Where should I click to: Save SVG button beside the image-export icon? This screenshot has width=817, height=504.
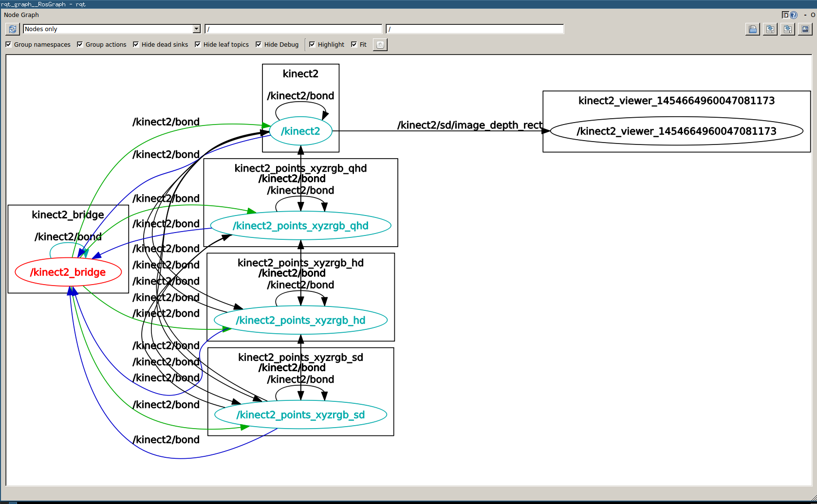click(x=788, y=29)
